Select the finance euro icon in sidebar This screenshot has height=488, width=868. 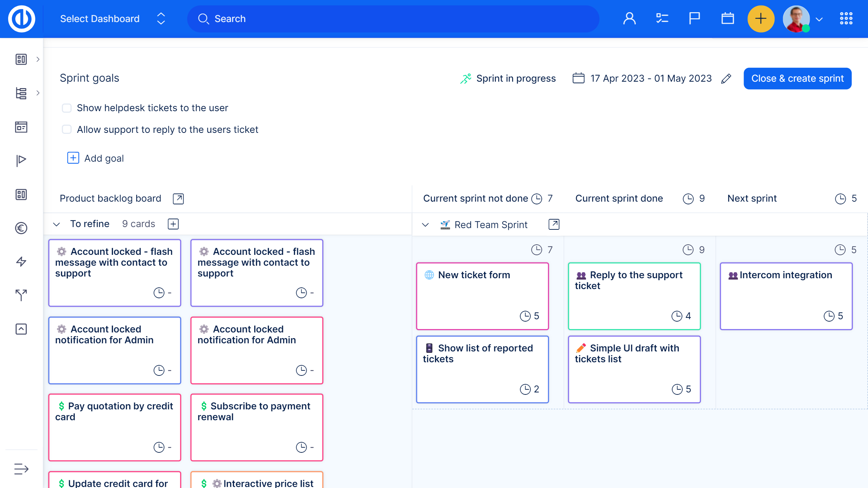21,228
